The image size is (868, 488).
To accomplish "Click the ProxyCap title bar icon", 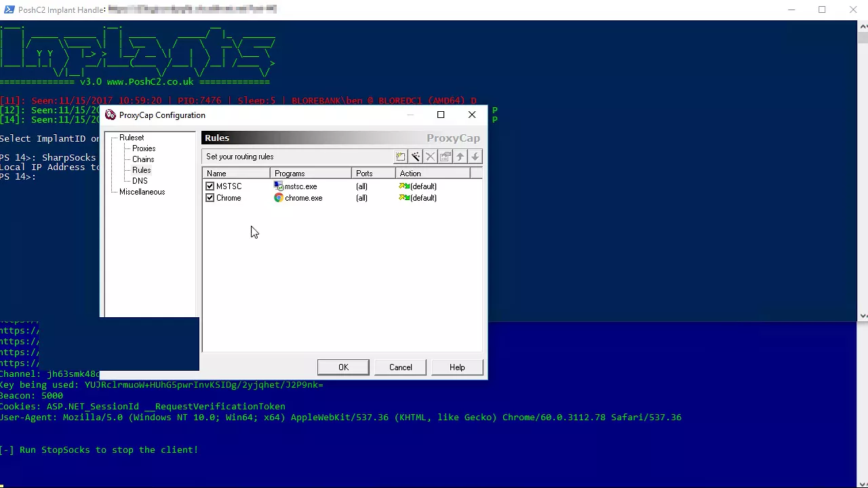I will (111, 115).
